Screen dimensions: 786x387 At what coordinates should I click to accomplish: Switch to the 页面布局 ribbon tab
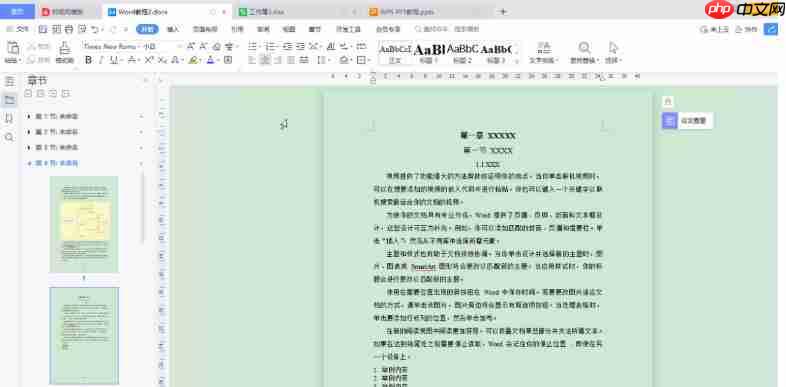205,30
